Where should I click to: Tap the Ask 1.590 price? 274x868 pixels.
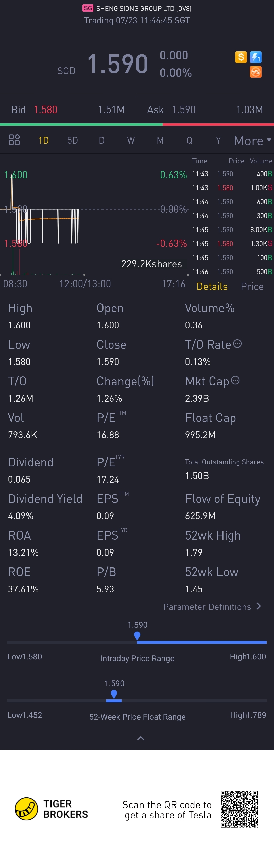184,109
